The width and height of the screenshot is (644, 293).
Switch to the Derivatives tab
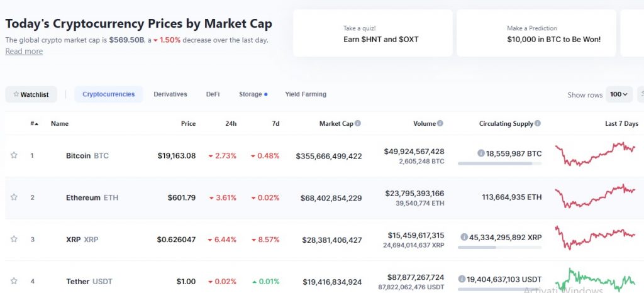[170, 94]
